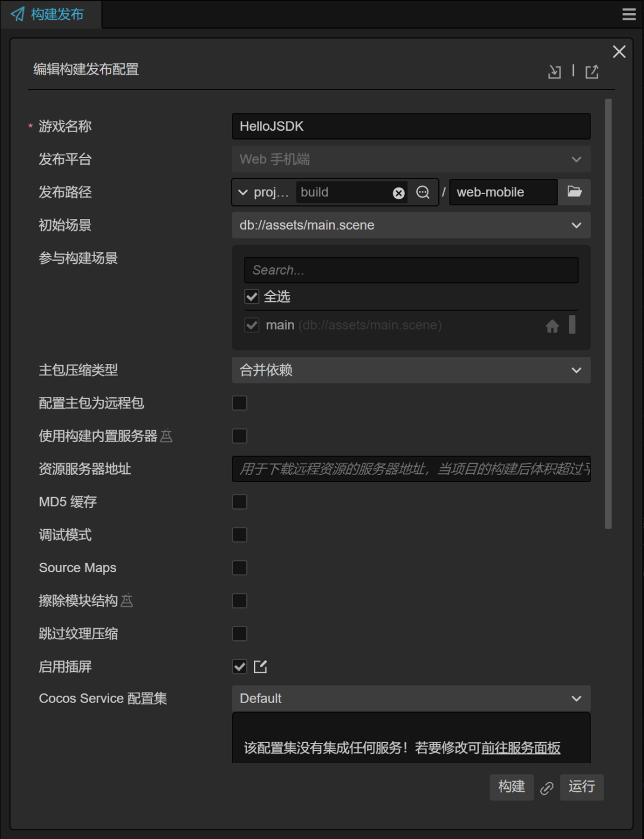Open the 前往服务面板 link
This screenshot has height=839, width=644.
521,748
